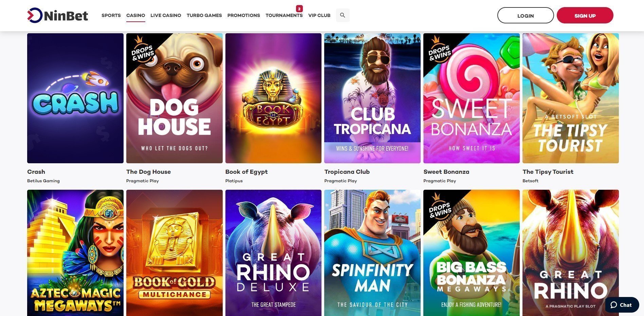Open the NinBet logo home link

click(58, 15)
